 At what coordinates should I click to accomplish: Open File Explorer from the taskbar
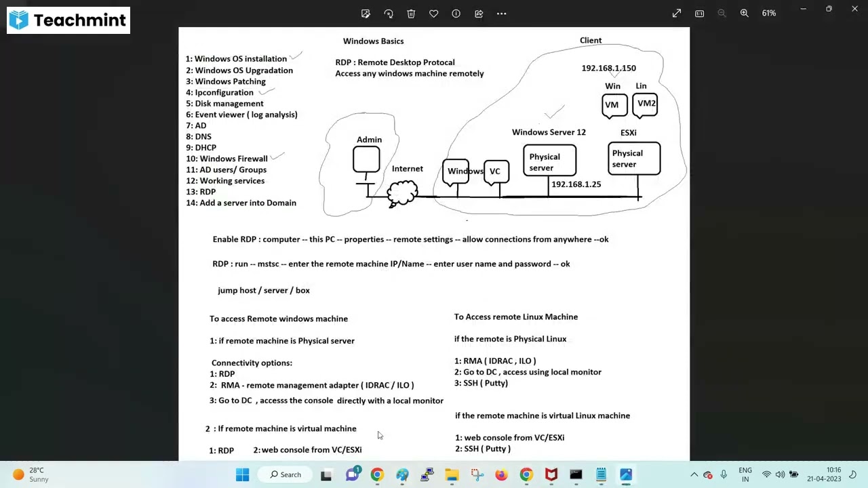(x=452, y=474)
